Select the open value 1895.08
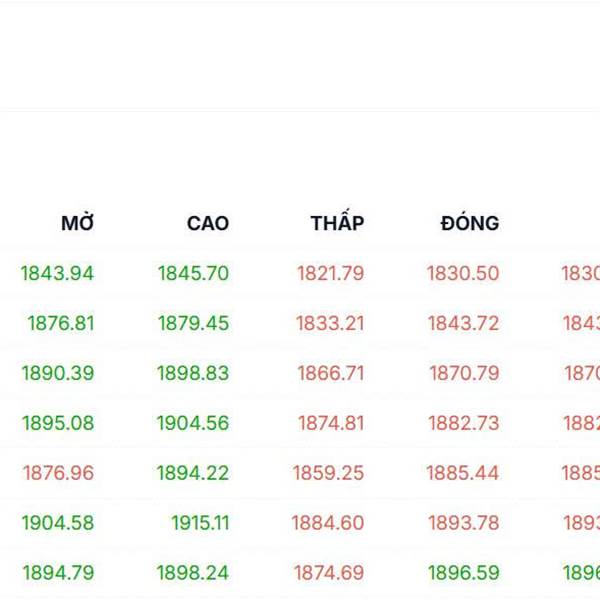The width and height of the screenshot is (600, 600). point(57,423)
